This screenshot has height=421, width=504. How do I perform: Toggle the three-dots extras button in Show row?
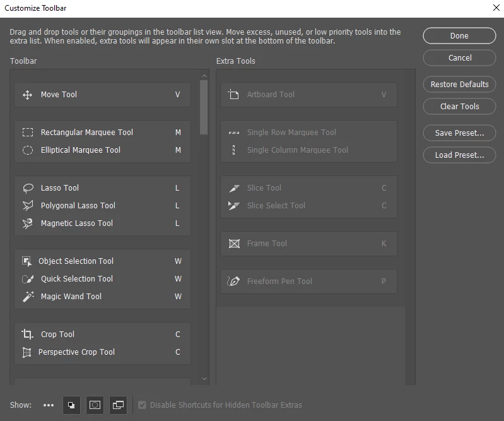49,405
